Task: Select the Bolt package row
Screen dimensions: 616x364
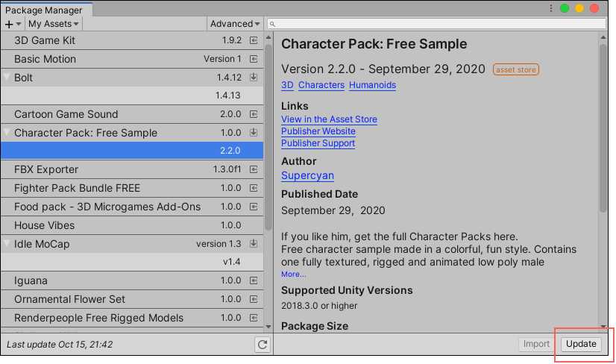Action: point(132,78)
